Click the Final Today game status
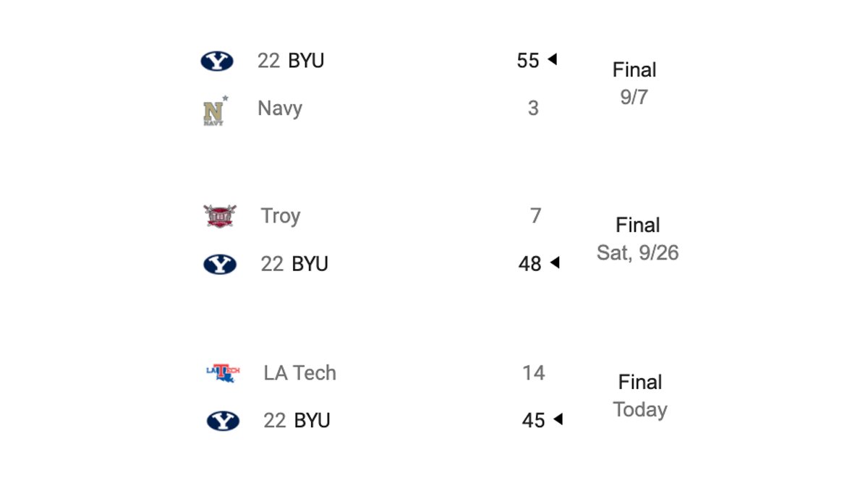This screenshot has width=868, height=488. (x=640, y=395)
